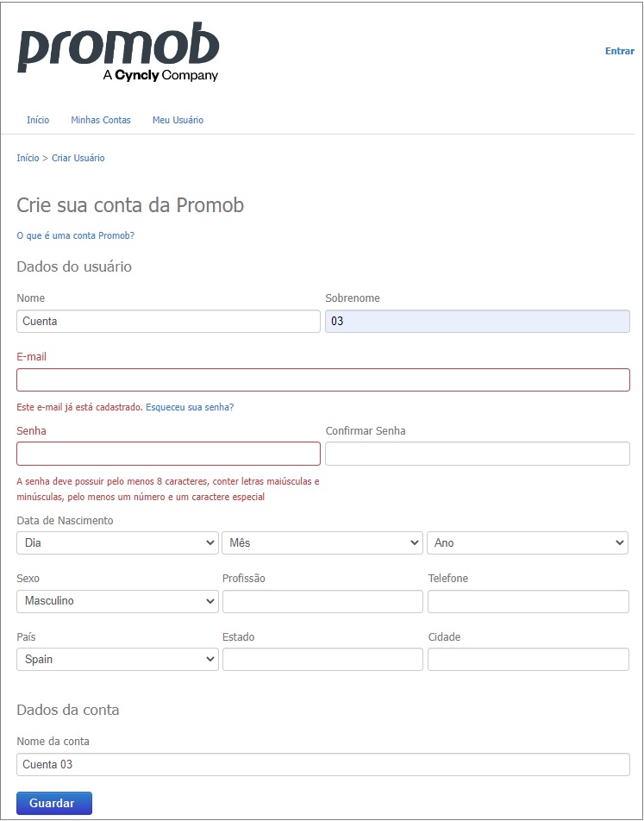Image resolution: width=644 pixels, height=821 pixels.
Task: Expand the Ano dropdown
Action: 528,543
